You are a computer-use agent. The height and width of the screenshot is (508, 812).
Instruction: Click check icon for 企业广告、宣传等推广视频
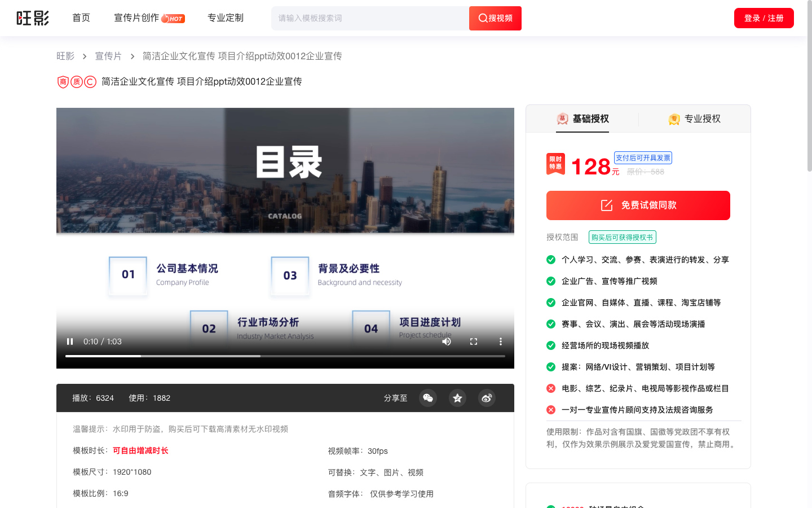551,281
